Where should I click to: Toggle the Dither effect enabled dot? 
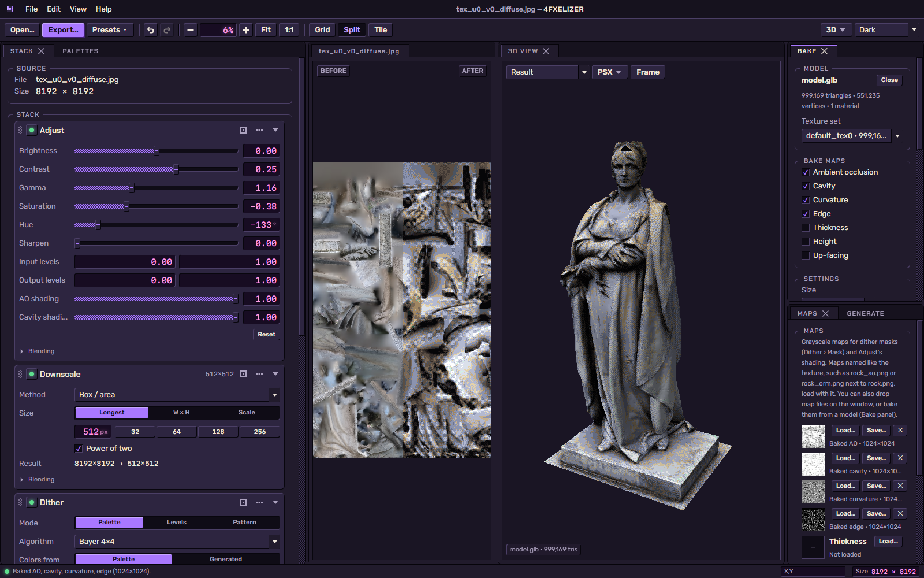[32, 502]
